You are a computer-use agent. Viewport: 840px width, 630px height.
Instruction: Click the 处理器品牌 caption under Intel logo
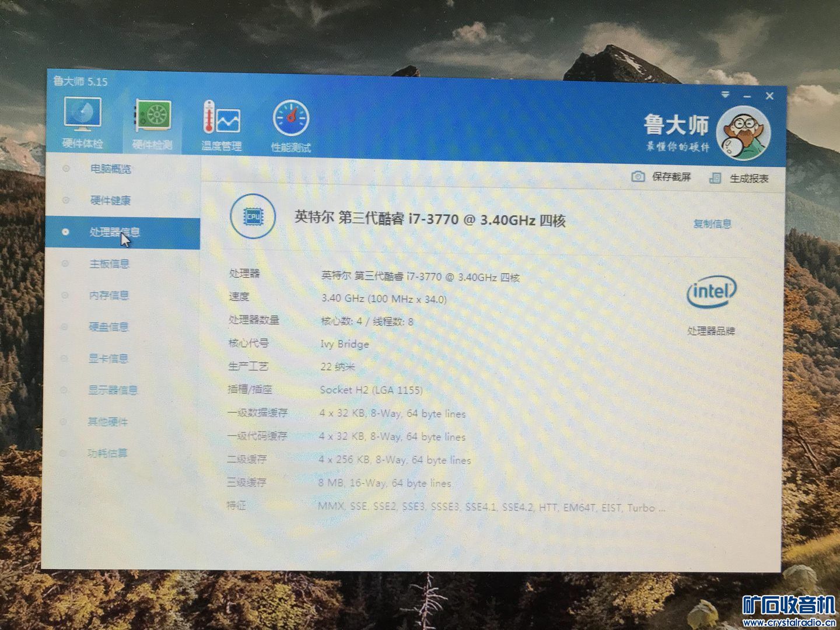[711, 331]
